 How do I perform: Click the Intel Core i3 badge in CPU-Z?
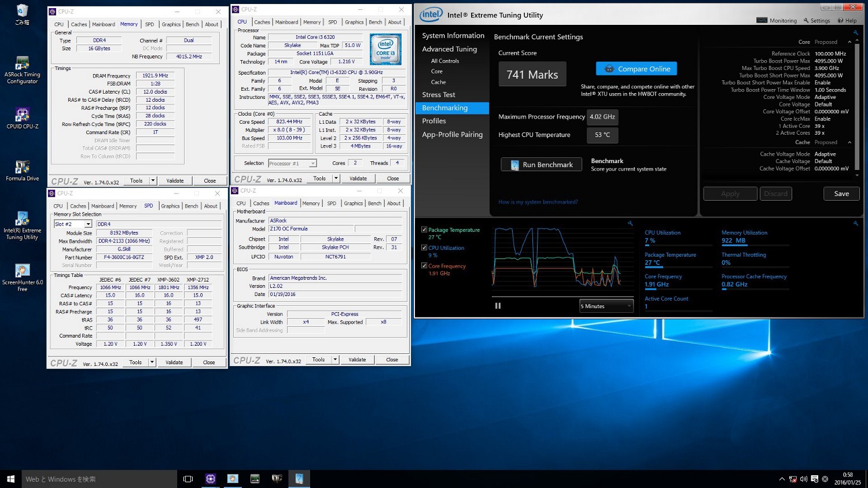385,49
